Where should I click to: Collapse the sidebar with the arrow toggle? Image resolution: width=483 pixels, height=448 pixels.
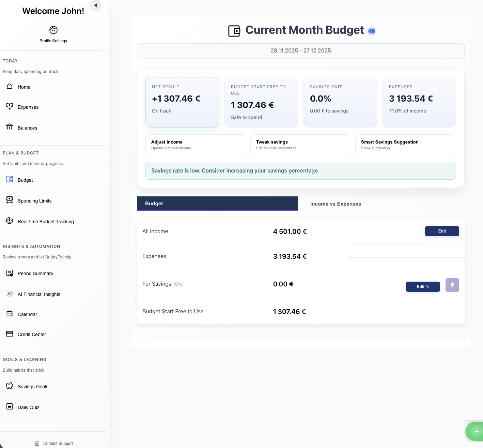pos(95,5)
